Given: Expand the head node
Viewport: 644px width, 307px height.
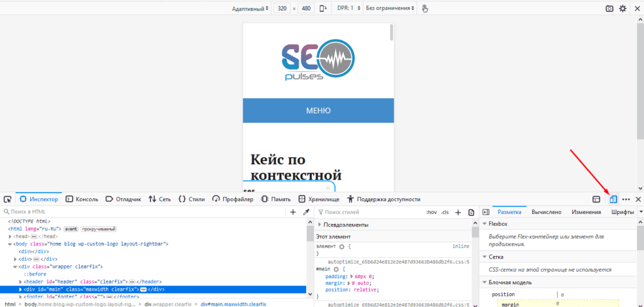Looking at the screenshot, I should (10, 237).
